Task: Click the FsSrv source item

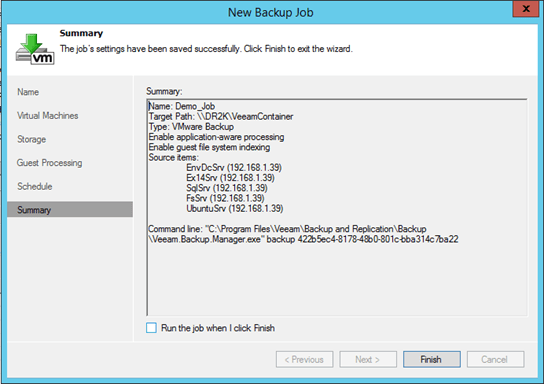Action: pos(225,198)
